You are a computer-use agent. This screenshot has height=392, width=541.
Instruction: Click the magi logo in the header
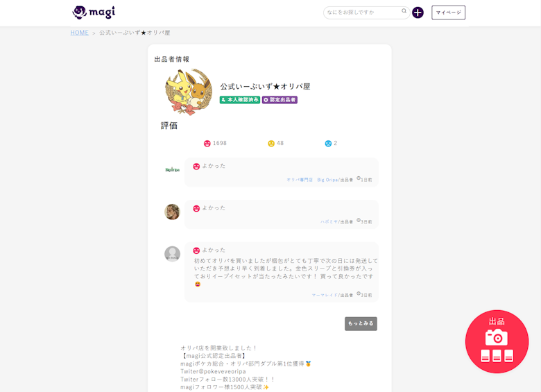pos(94,12)
